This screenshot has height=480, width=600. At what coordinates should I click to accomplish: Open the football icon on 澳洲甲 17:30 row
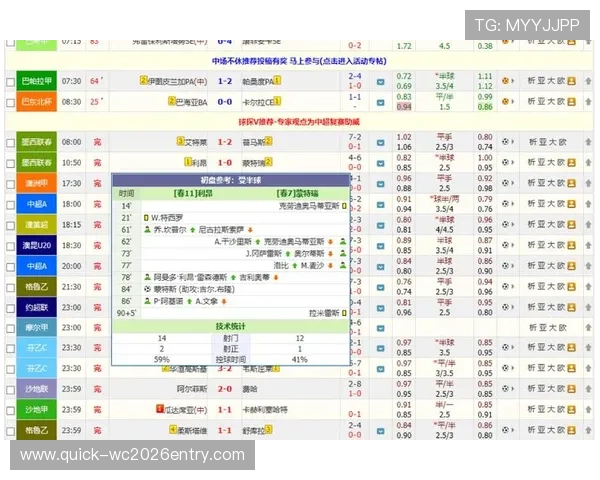pos(506,183)
